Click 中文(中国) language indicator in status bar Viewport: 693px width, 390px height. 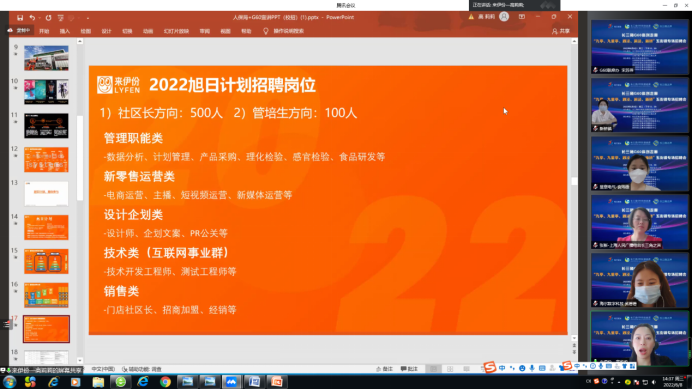[x=103, y=369]
